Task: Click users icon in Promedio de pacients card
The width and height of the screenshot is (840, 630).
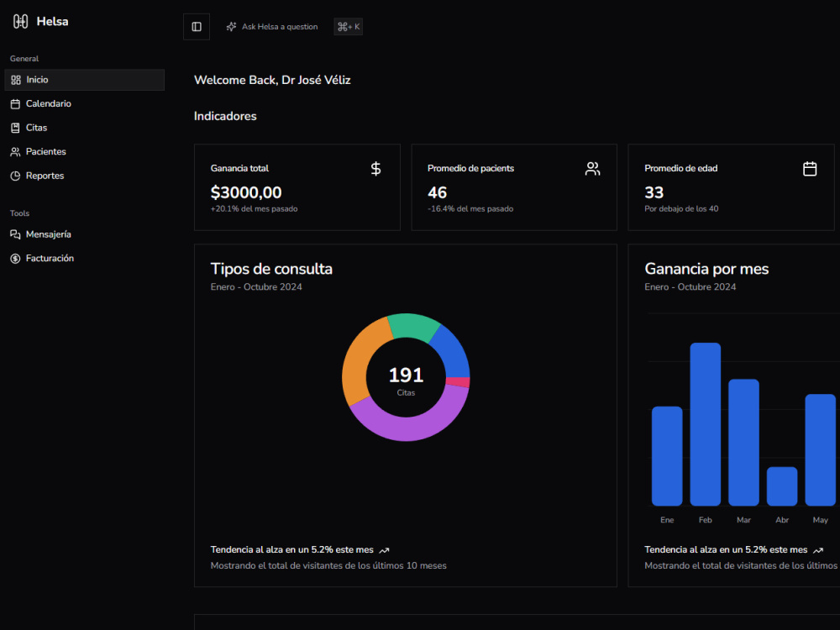Action: [x=592, y=169]
